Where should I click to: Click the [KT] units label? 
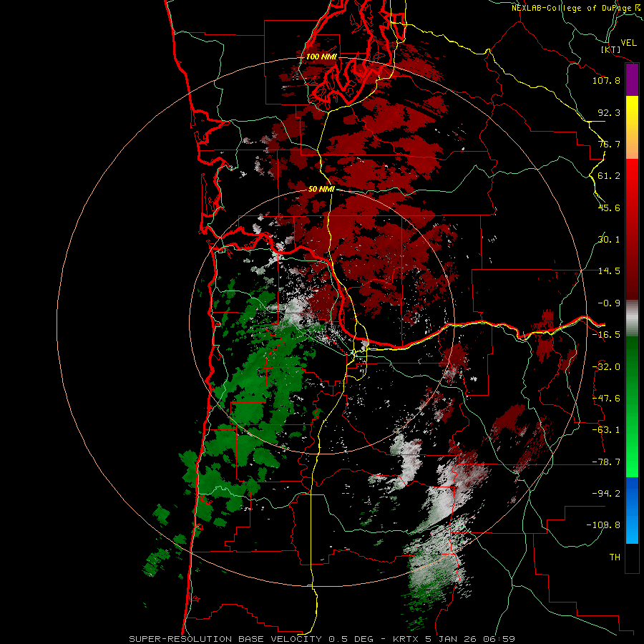click(611, 49)
